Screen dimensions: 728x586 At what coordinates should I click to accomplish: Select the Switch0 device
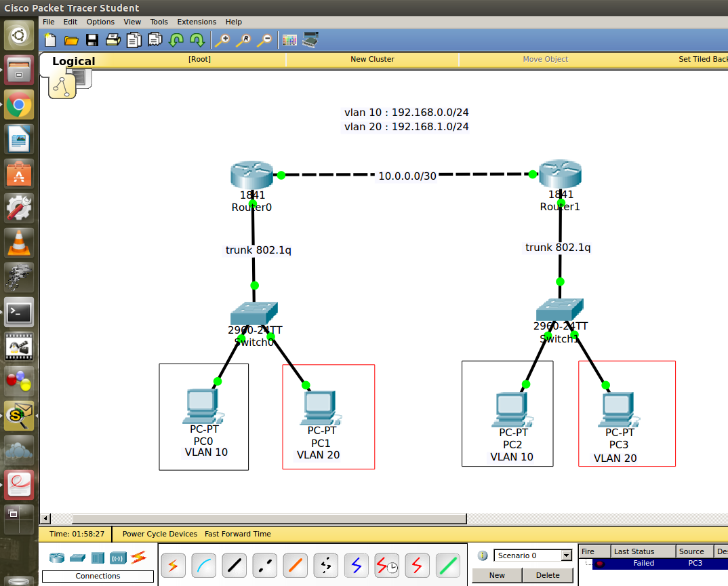pyautogui.click(x=254, y=313)
